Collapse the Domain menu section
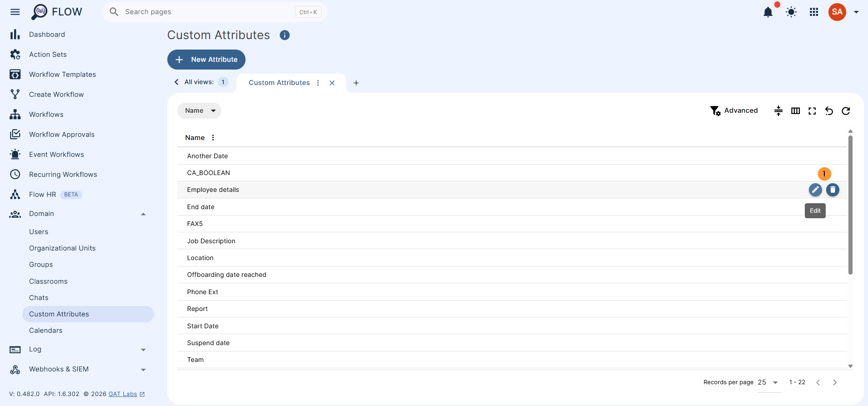 pyautogui.click(x=143, y=214)
